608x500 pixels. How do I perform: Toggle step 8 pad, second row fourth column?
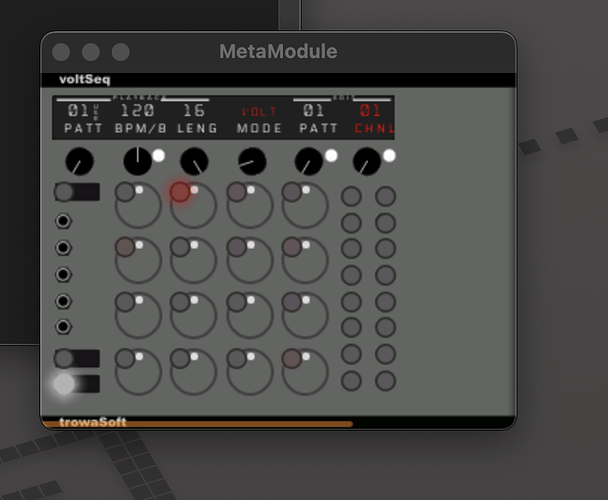(x=292, y=247)
